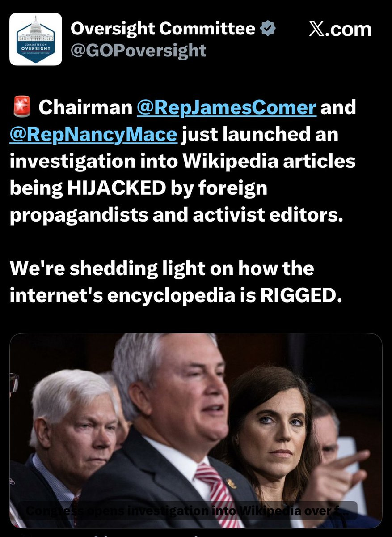Tap the 'We're shedding light' paragraph
Screen dimensions: 392x537
tap(176, 282)
